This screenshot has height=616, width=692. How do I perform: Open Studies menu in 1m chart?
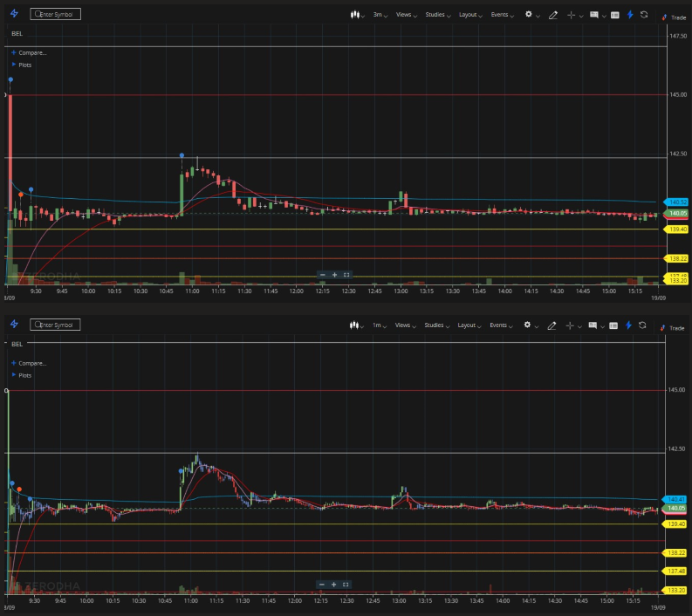click(x=437, y=325)
